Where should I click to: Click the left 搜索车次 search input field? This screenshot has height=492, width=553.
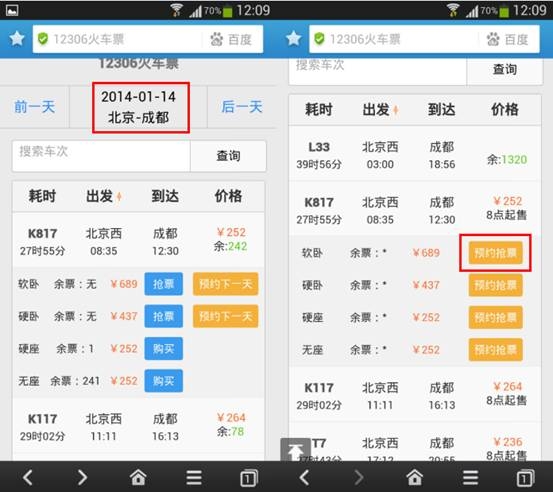(x=101, y=156)
